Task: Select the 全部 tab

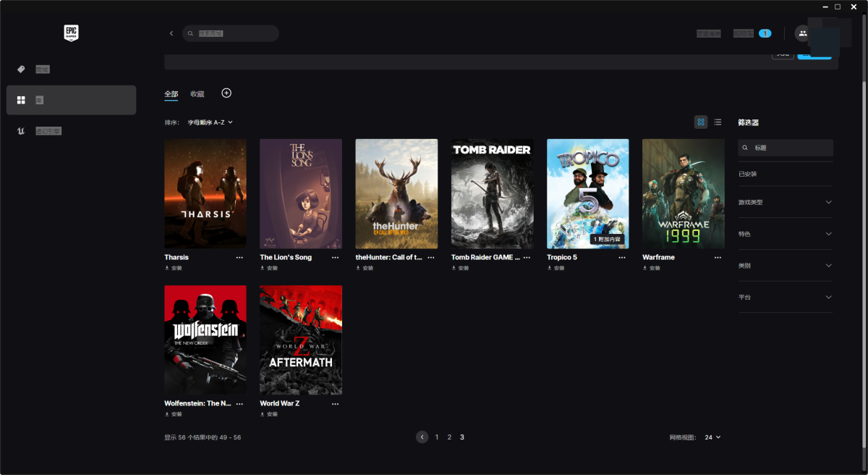Action: click(171, 94)
